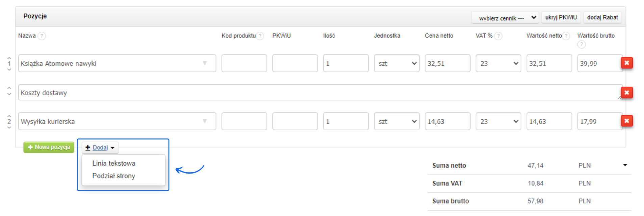Expand the Suma netto currency arrow

point(625,165)
